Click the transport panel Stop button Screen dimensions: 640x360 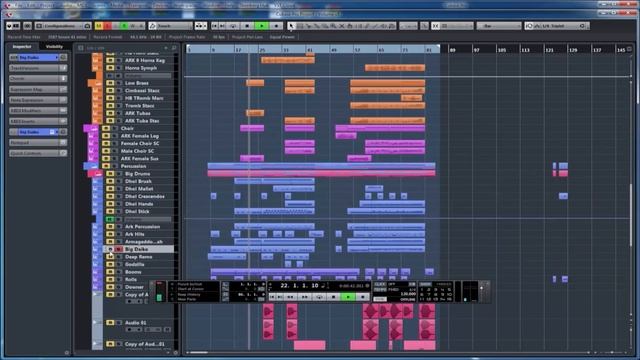333,297
